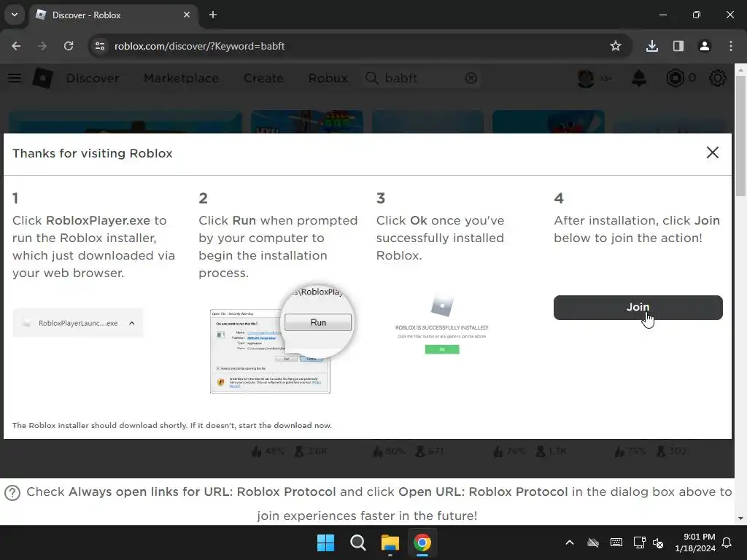Click the scrollbar up arrow
This screenshot has width=747, height=560.
click(740, 69)
